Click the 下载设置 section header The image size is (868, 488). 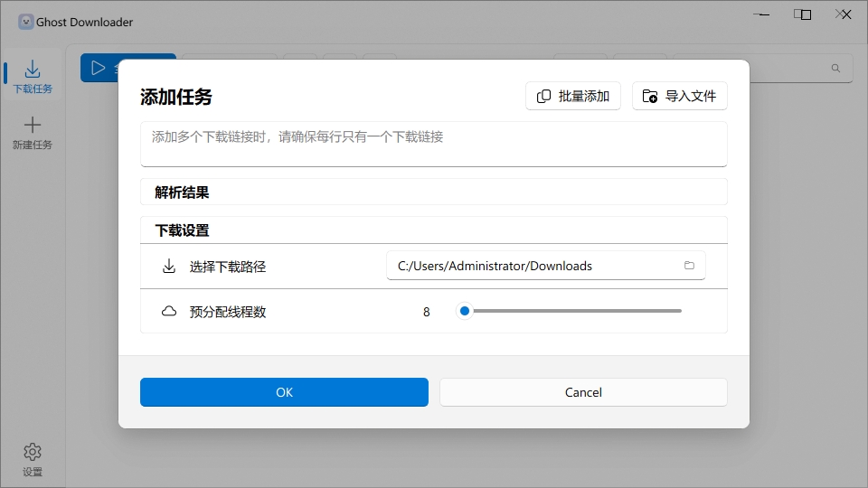tap(433, 230)
